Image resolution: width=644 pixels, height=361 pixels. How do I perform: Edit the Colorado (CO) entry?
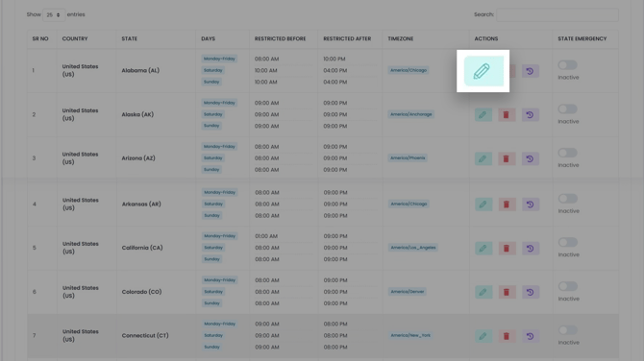click(x=483, y=292)
